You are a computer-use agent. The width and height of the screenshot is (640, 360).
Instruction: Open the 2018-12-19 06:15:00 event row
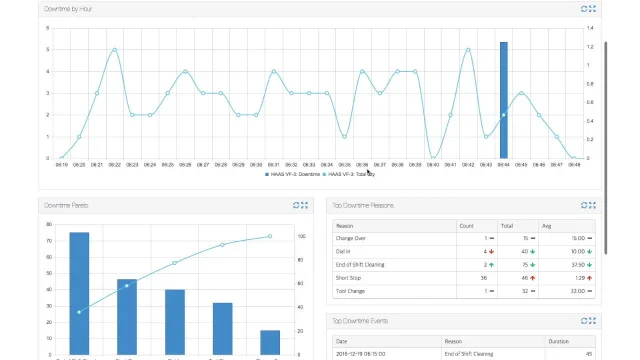pyautogui.click(x=464, y=354)
